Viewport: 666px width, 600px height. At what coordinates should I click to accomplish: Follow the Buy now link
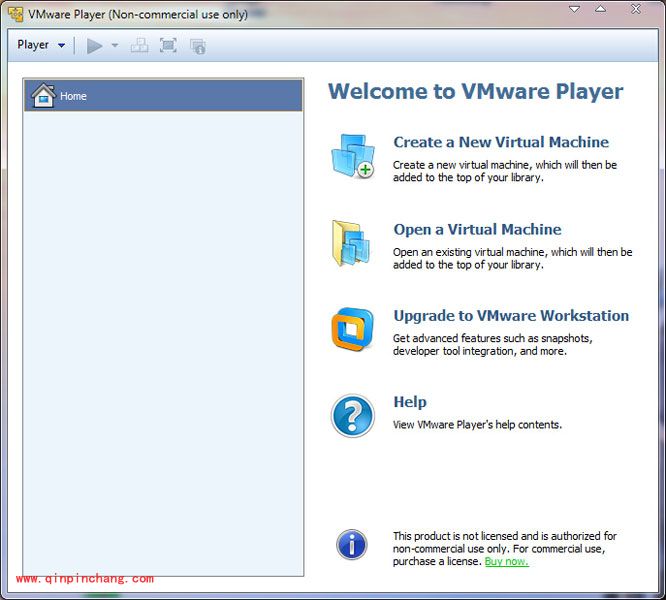click(x=507, y=561)
